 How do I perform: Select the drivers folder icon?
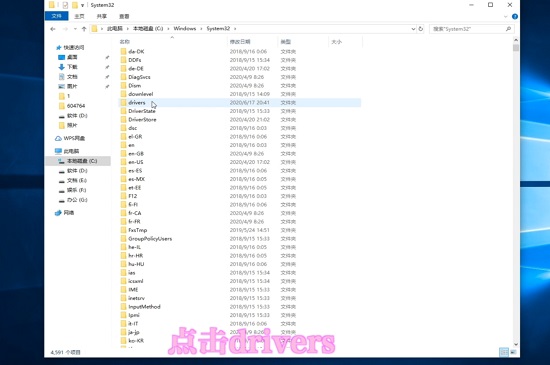pyautogui.click(x=123, y=102)
